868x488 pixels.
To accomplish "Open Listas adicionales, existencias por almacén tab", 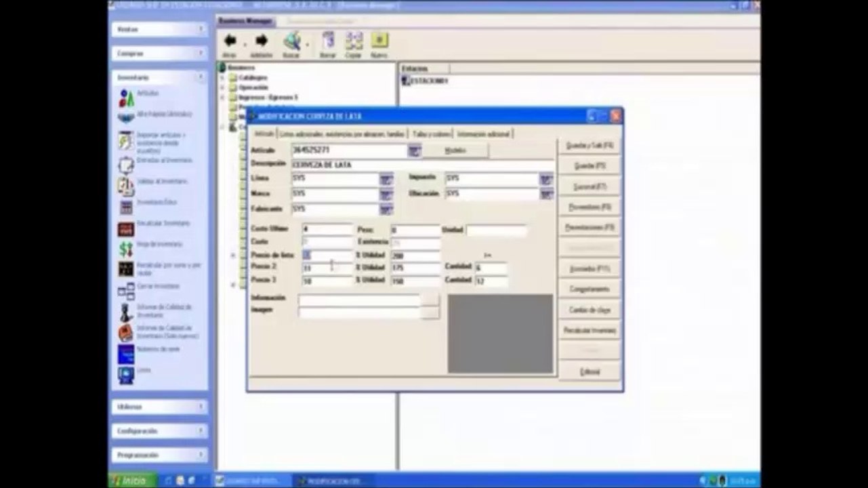I will [x=342, y=134].
